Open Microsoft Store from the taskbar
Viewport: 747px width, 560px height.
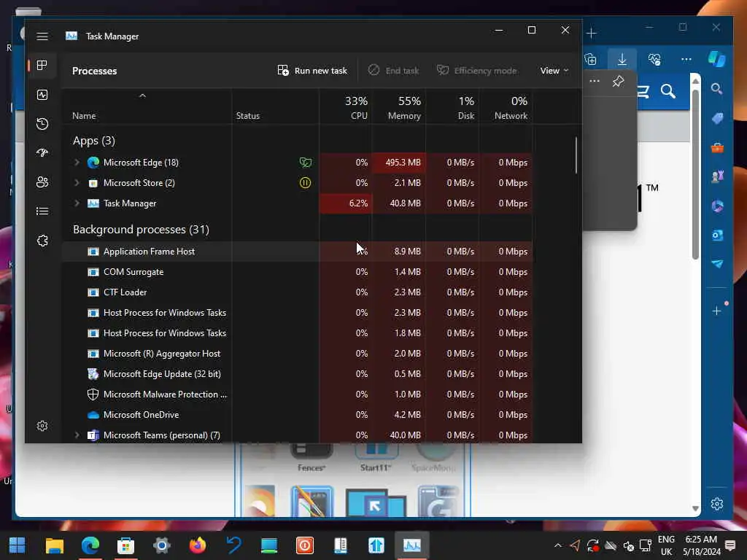pyautogui.click(x=125, y=545)
